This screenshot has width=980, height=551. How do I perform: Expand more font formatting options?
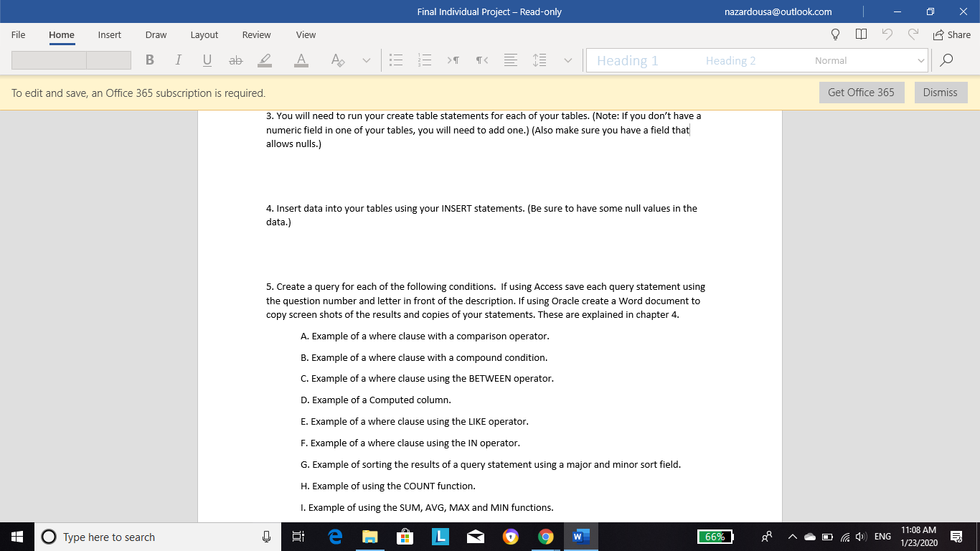coord(366,60)
